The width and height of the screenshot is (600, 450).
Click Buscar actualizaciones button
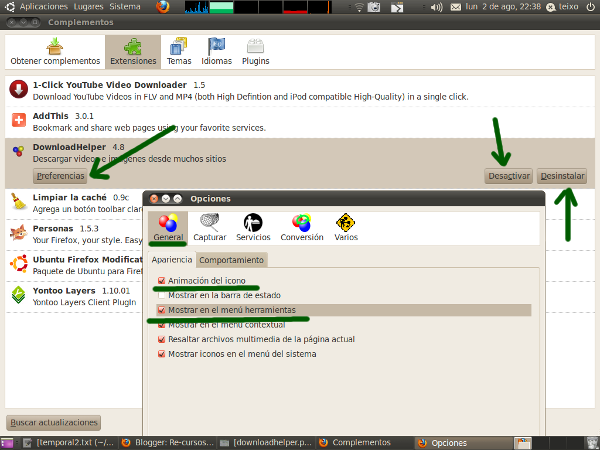[x=54, y=422]
